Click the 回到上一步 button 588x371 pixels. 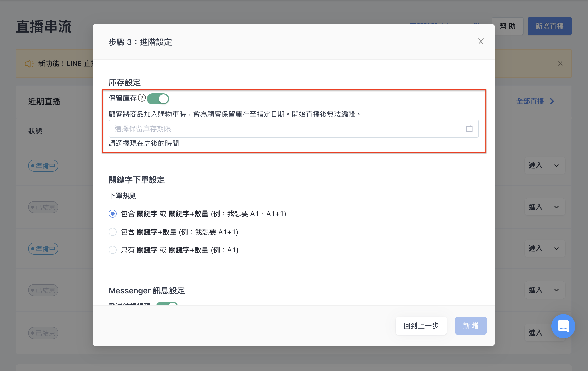[x=421, y=326]
